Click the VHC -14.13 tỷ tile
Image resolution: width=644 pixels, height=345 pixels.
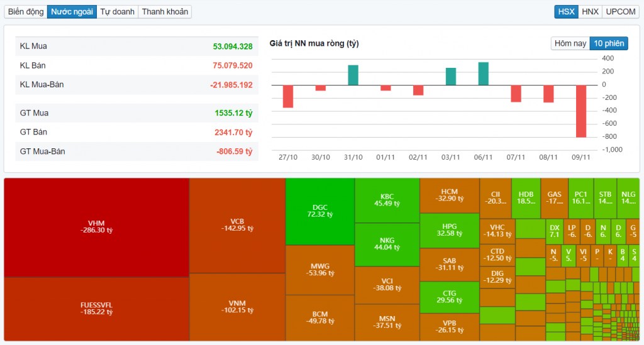point(497,231)
